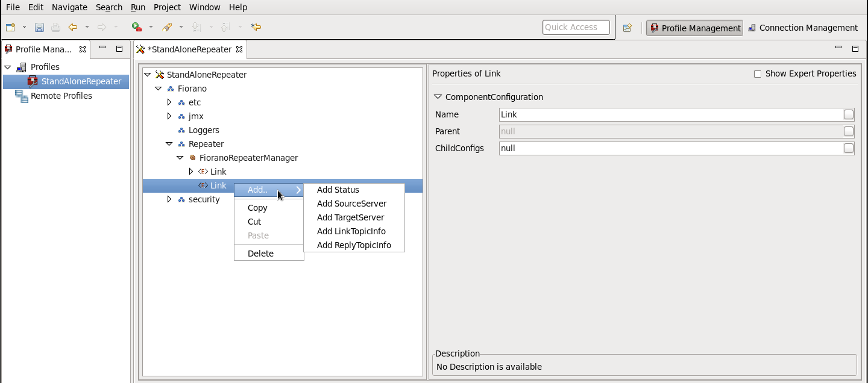Select Cut in the context menu
This screenshot has width=868, height=383.
tap(269, 222)
